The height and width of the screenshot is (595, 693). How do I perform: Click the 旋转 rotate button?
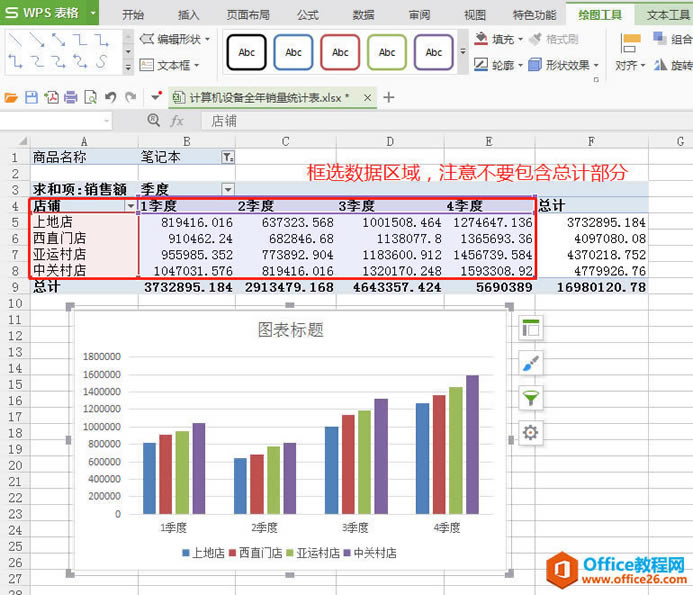click(x=673, y=65)
